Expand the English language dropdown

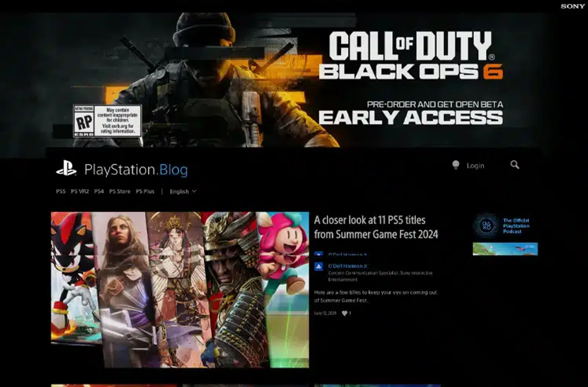(183, 191)
